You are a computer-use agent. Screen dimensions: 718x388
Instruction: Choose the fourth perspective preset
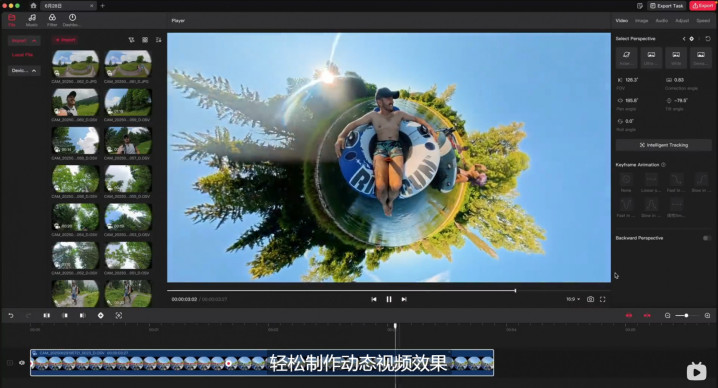tap(701, 58)
